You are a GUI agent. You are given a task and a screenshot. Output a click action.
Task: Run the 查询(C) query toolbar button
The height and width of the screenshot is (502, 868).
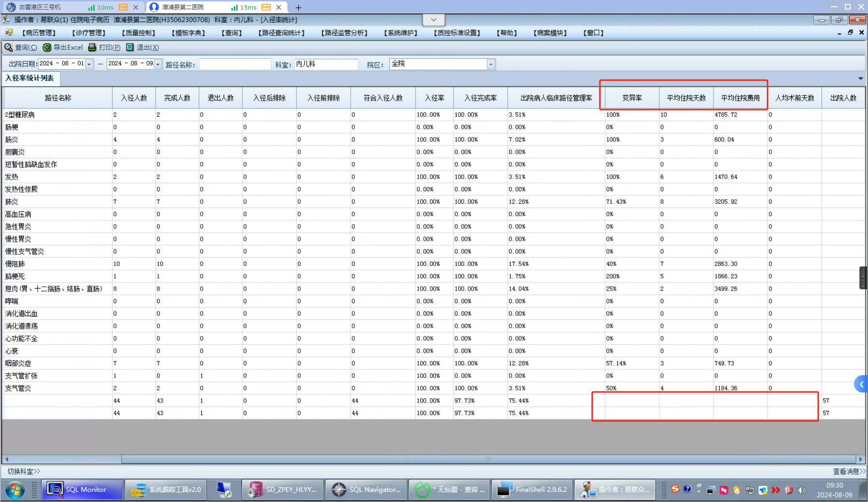coord(21,47)
